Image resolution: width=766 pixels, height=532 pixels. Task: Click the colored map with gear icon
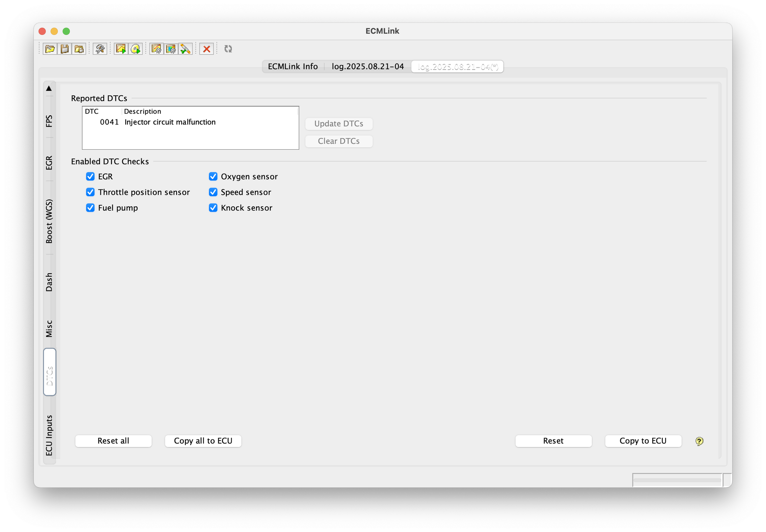point(171,49)
